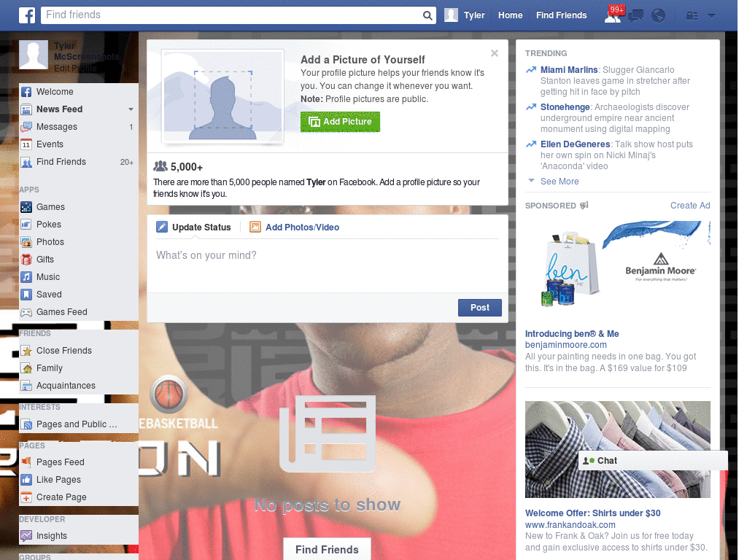Select Add Photos/Video tab
This screenshot has width=747, height=560.
(295, 227)
